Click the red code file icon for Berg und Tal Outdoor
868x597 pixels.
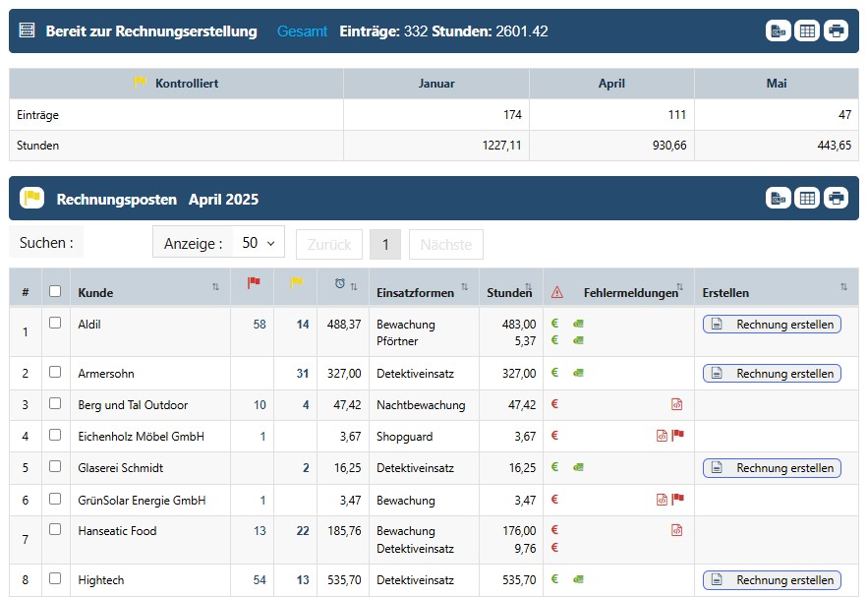click(676, 404)
